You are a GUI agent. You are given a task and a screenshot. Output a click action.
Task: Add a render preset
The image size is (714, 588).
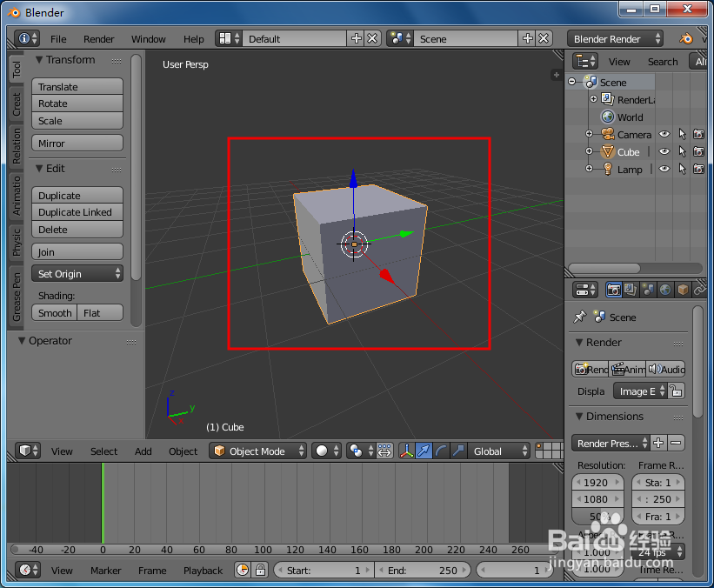pyautogui.click(x=658, y=443)
